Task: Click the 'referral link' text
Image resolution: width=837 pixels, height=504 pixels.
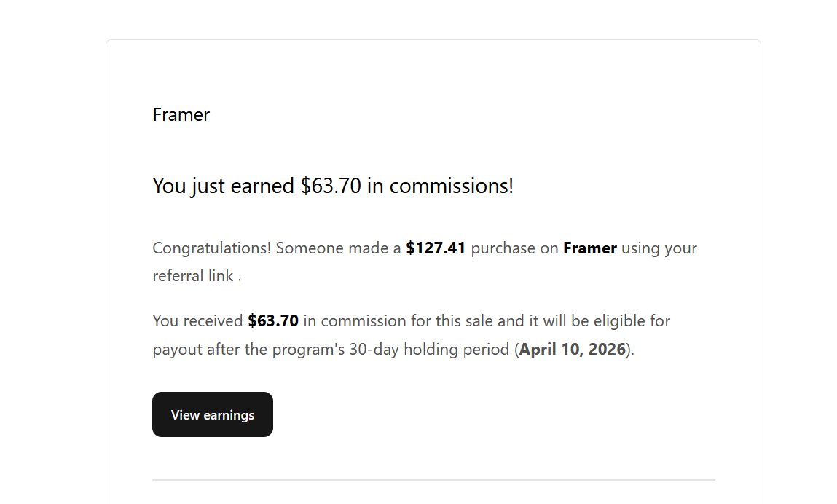Action: 193,276
